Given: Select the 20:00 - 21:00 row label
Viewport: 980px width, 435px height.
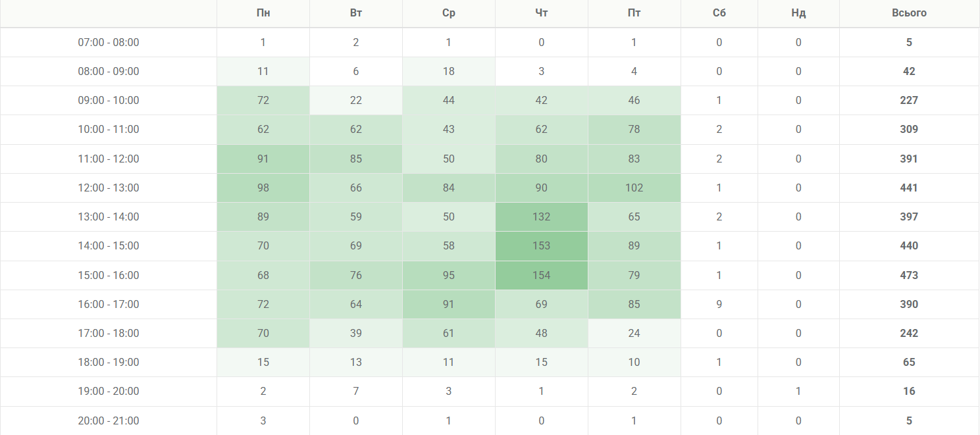Looking at the screenshot, I should coord(109,421).
